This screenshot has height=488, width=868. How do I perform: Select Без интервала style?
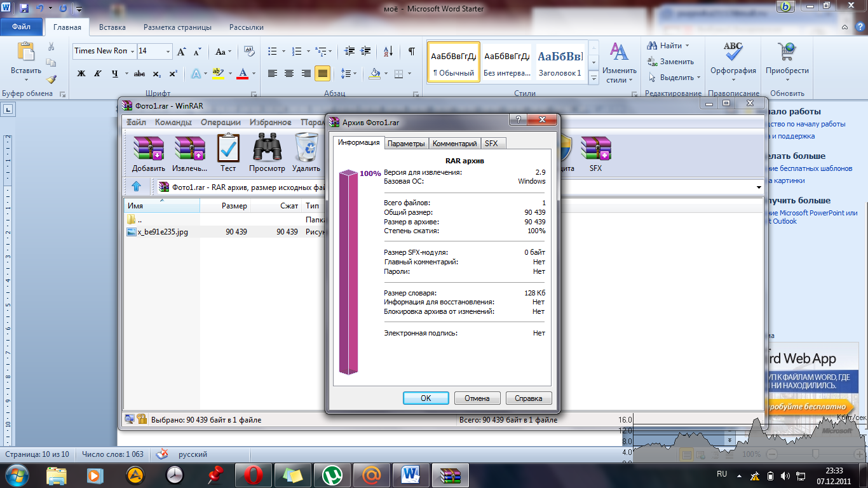[x=506, y=63]
